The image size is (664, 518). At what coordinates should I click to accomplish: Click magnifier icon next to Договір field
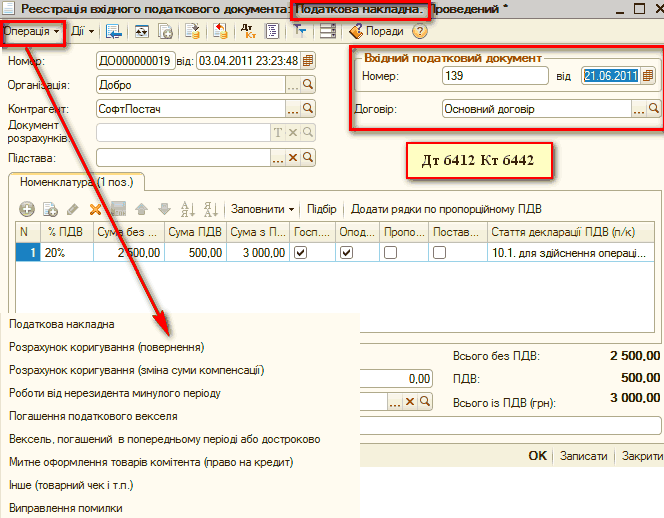tap(653, 108)
